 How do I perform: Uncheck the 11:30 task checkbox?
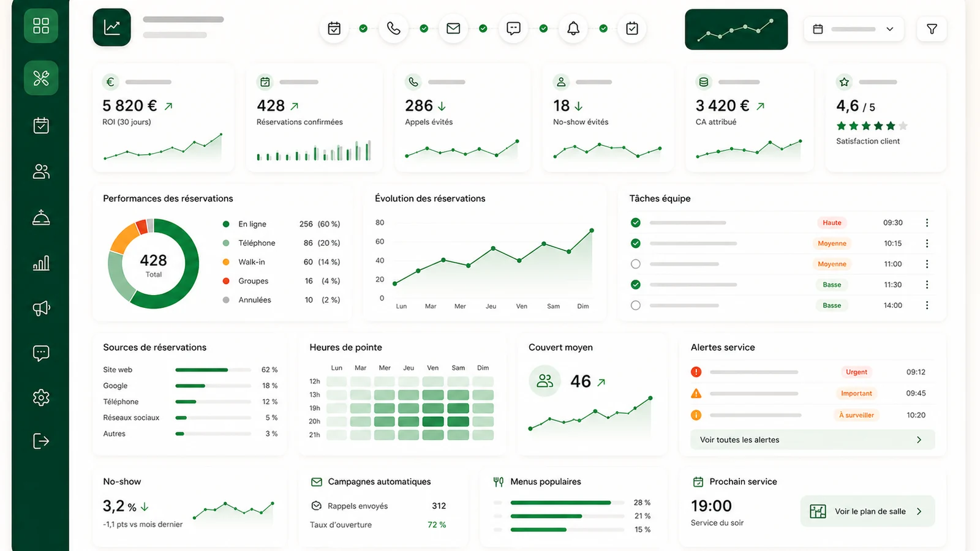636,285
